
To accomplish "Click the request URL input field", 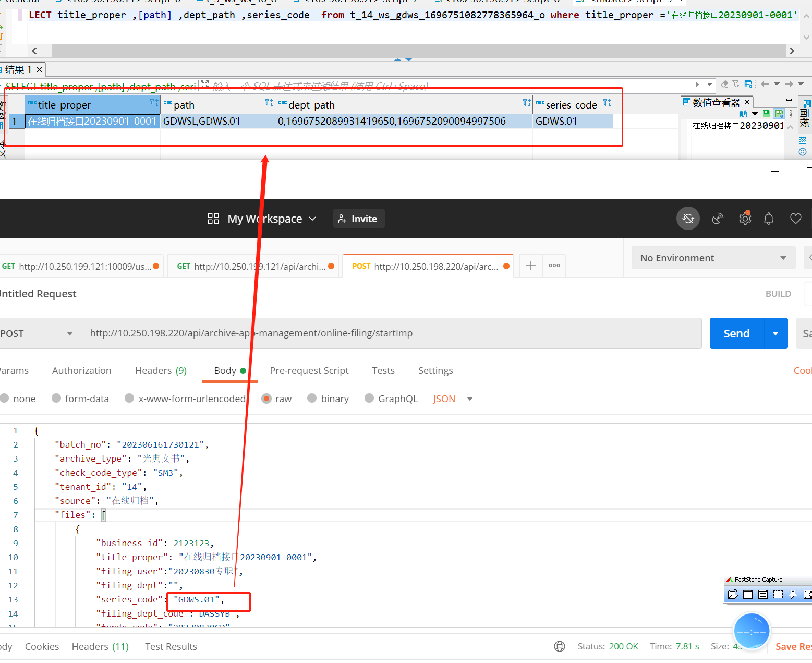I will [x=392, y=333].
